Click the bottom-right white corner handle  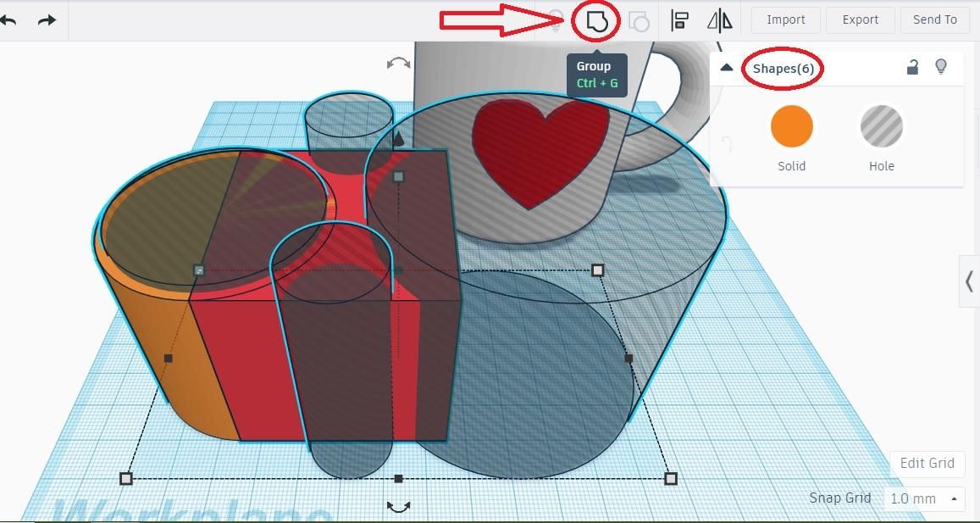671,479
